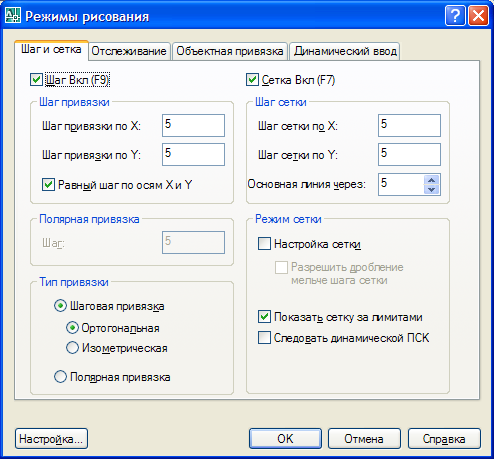
Task: Toggle the Сетка Вкл (F7) checkbox
Action: [252, 80]
